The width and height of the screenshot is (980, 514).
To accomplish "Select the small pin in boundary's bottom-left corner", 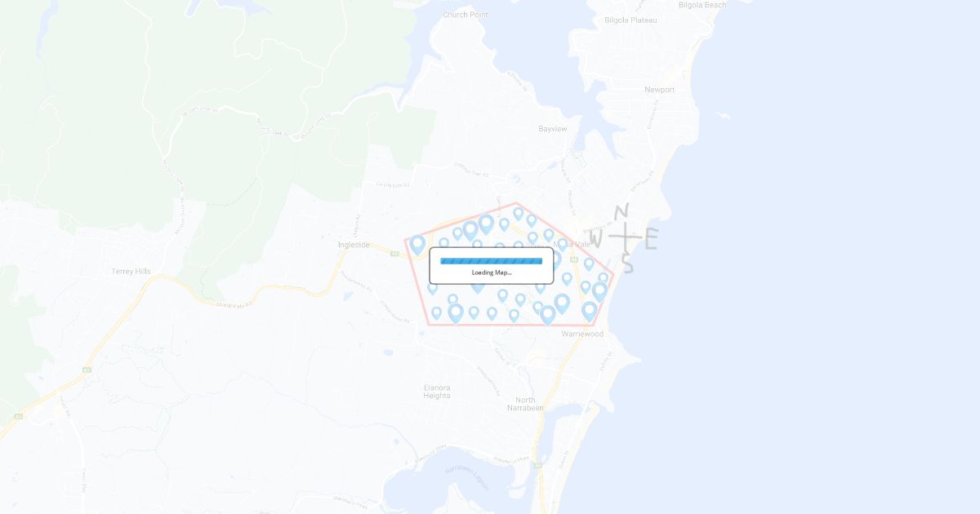I will click(x=436, y=312).
